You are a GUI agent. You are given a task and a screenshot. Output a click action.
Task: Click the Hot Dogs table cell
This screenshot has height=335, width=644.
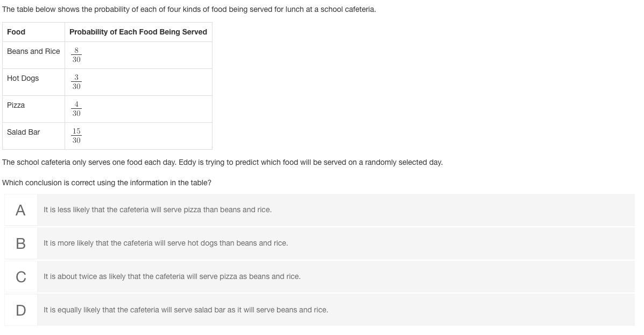click(x=34, y=82)
